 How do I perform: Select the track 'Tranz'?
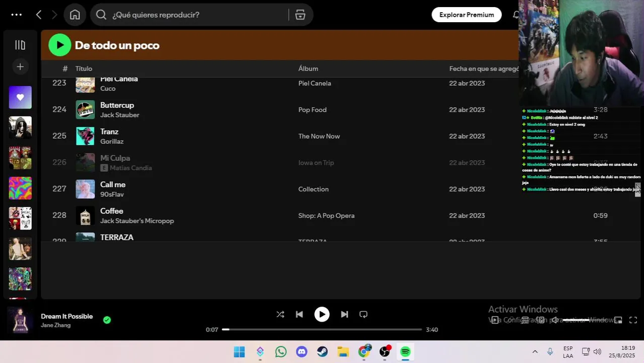(x=109, y=132)
